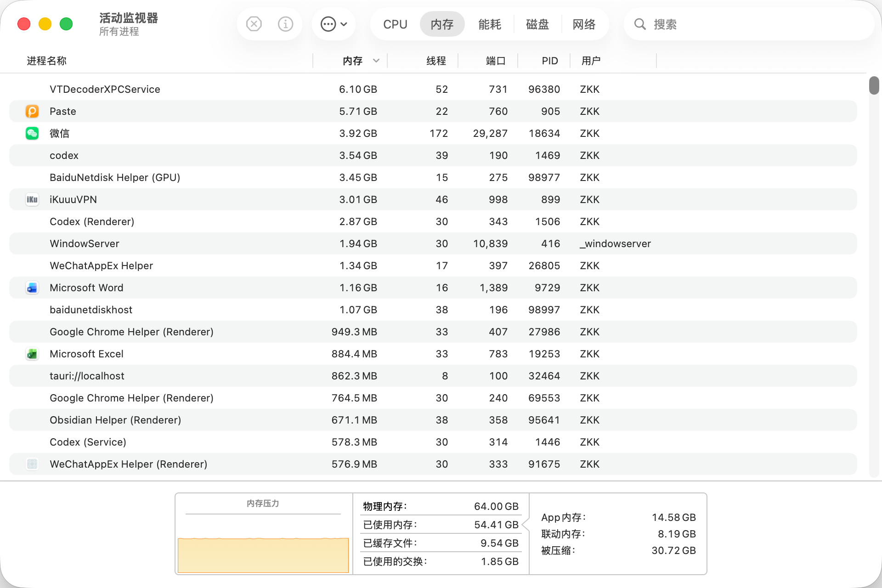
Task: Click the Microsoft Excel app icon
Action: pyautogui.click(x=32, y=354)
